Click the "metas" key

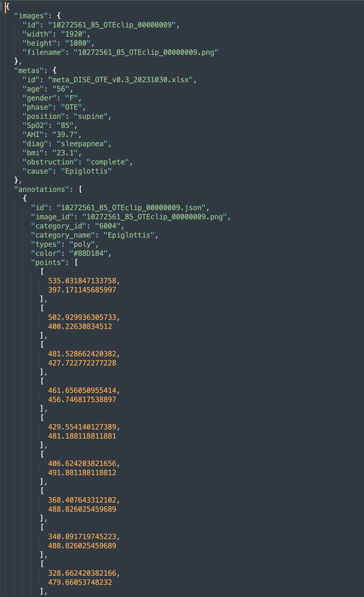coord(29,71)
